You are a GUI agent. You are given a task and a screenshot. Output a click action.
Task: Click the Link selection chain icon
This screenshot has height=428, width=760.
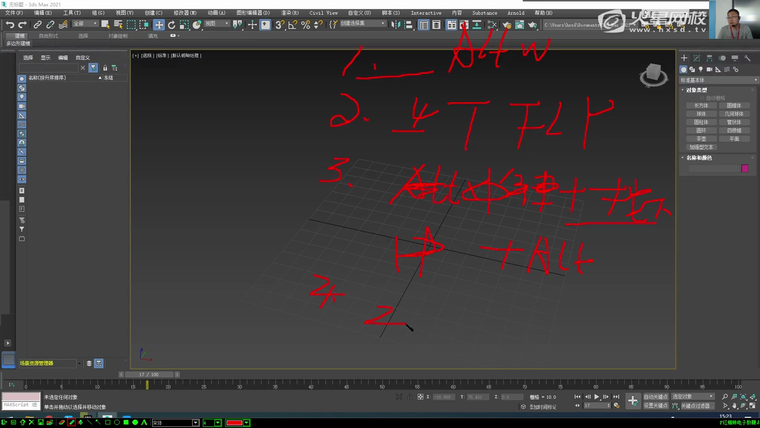coord(37,24)
